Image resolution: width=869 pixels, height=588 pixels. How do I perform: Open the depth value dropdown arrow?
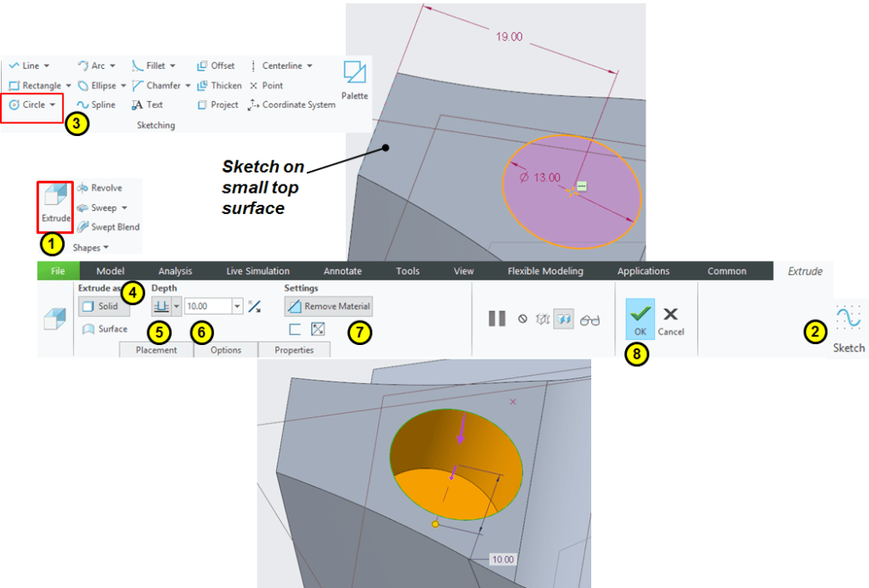click(237, 306)
